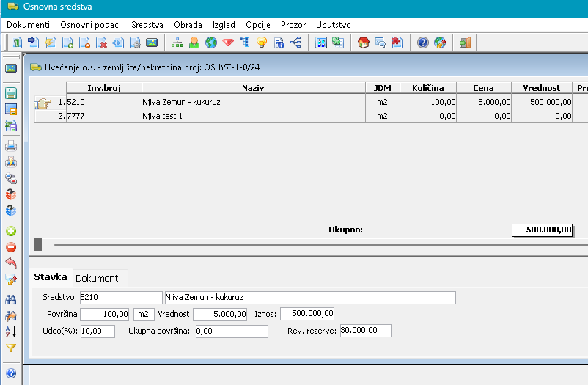Select the Stavka tab
This screenshot has width=588, height=385.
[x=51, y=277]
